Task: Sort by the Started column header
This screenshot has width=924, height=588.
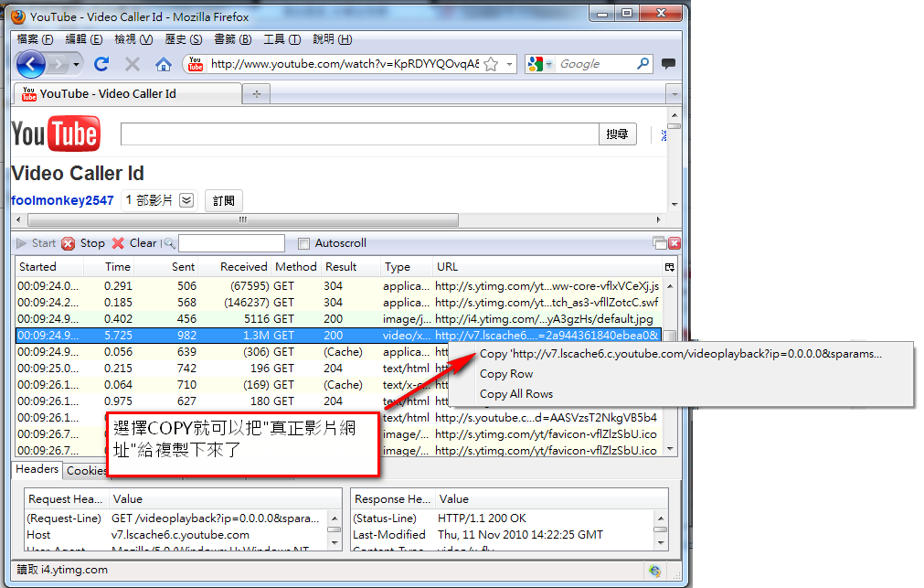Action: point(49,267)
